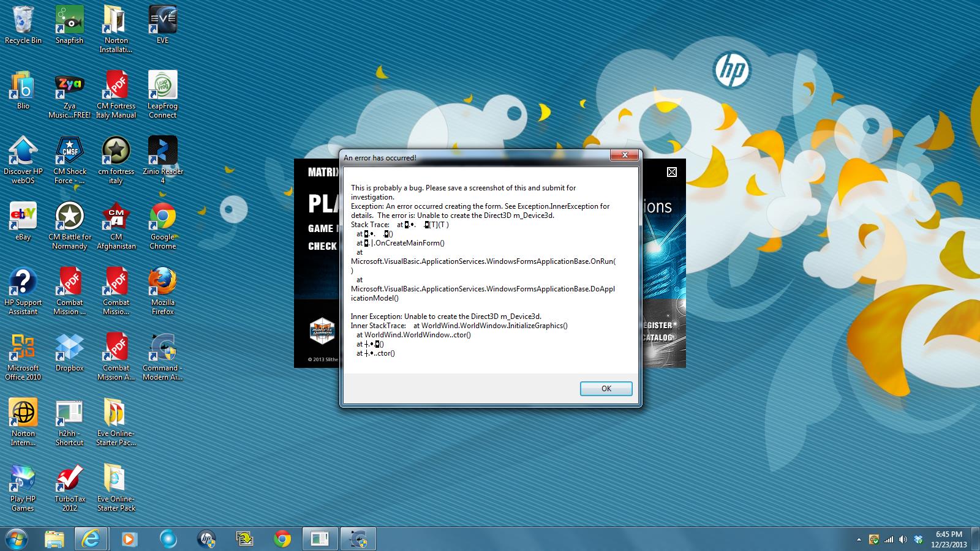Select the CM Battle for Normandy icon

point(69,226)
